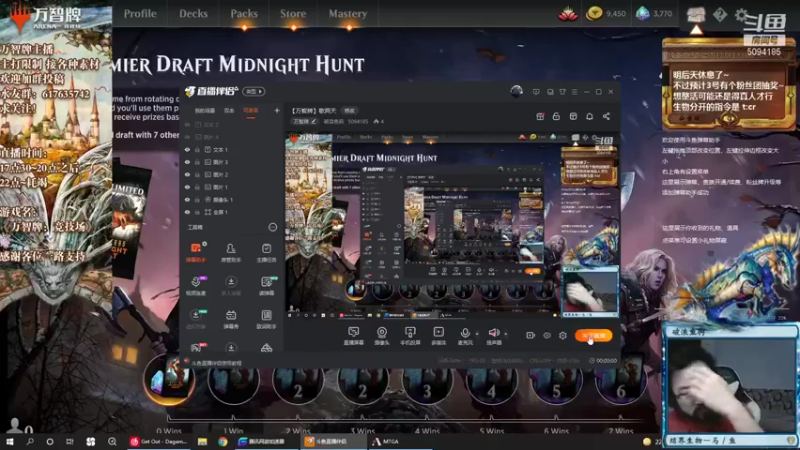The width and height of the screenshot is (800, 450).
Task: Toggle visibility of 文本 1 source
Action: [187, 149]
